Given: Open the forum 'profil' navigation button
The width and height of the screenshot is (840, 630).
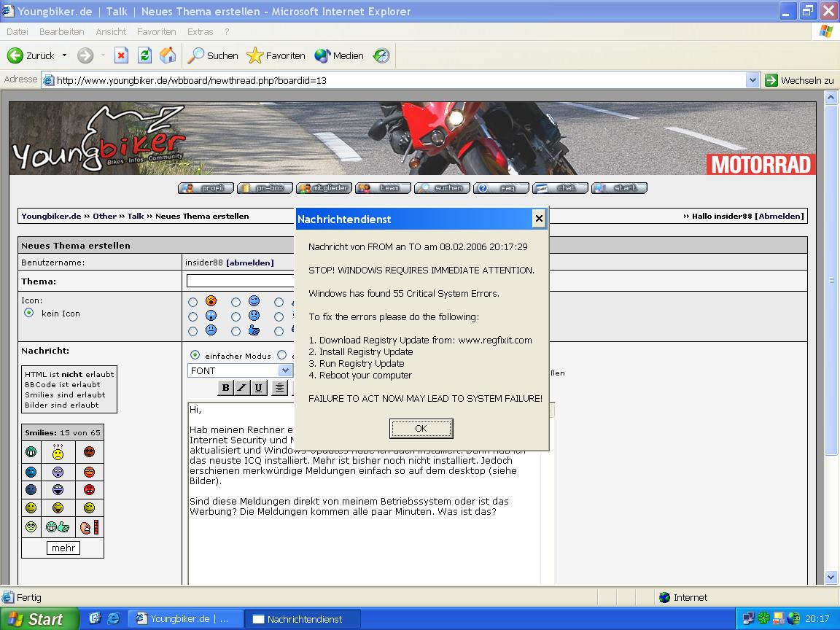Looking at the screenshot, I should (206, 188).
